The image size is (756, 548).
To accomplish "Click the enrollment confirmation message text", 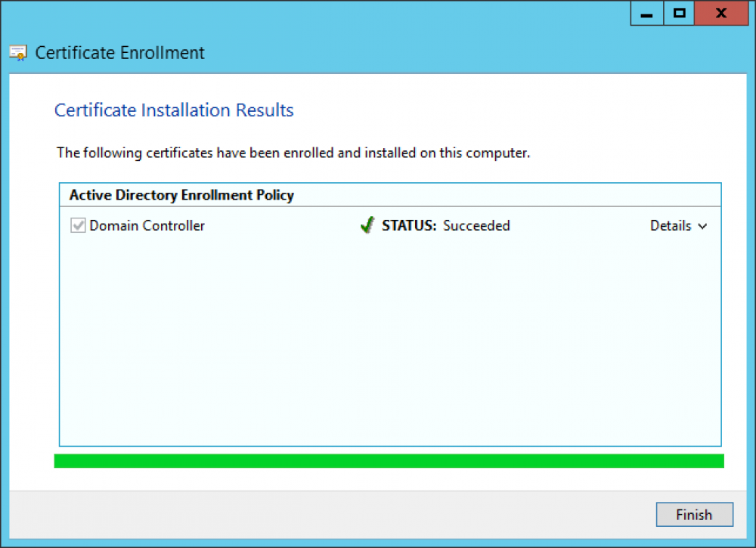I will coord(293,153).
